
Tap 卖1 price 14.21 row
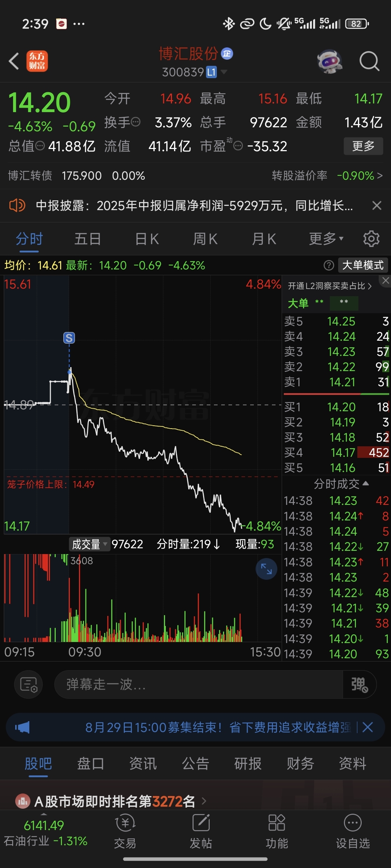336,382
